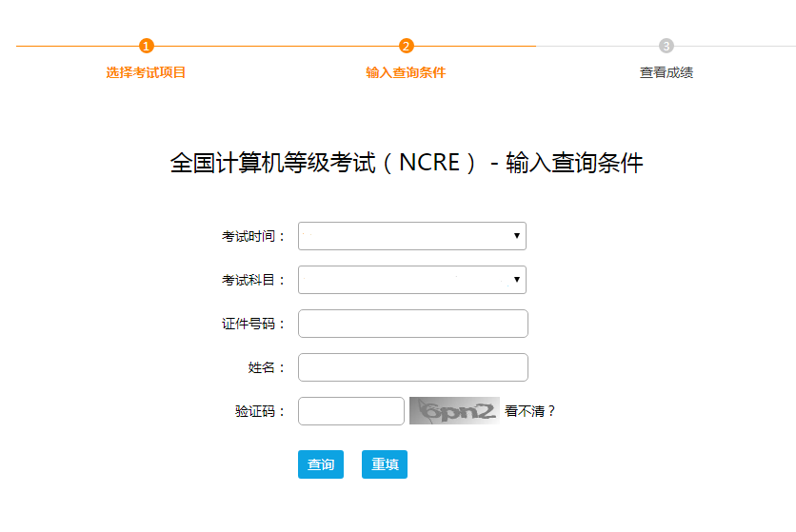The image size is (796, 532).
Task: Select the 输入查询条件 step label
Action: [406, 72]
